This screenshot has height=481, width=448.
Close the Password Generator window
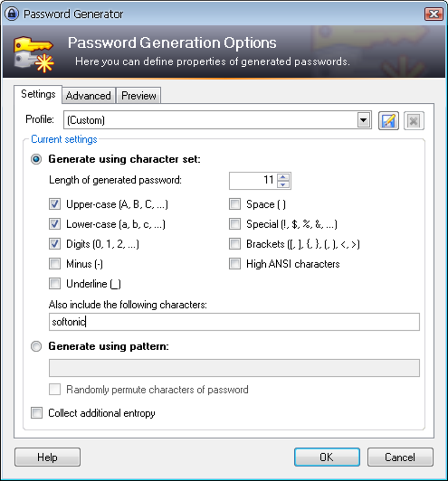point(434,14)
